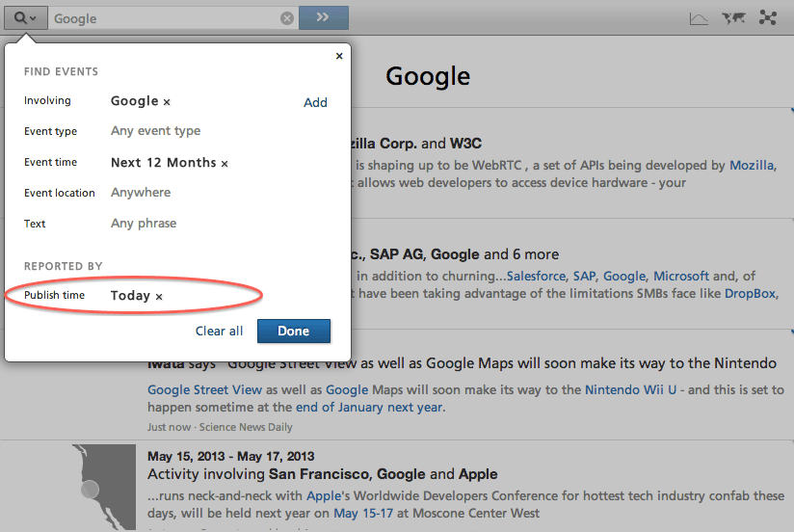Open the world map view

[733, 18]
